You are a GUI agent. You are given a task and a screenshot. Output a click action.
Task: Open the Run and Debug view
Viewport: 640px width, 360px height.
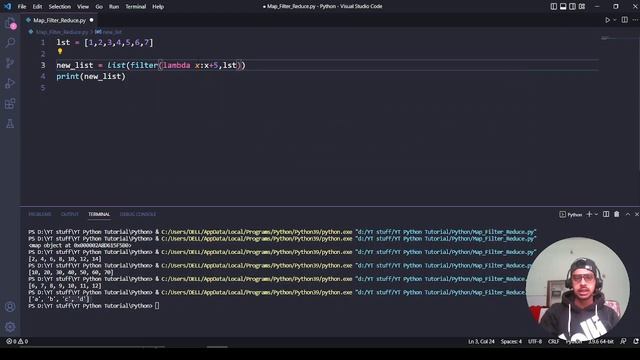10,83
